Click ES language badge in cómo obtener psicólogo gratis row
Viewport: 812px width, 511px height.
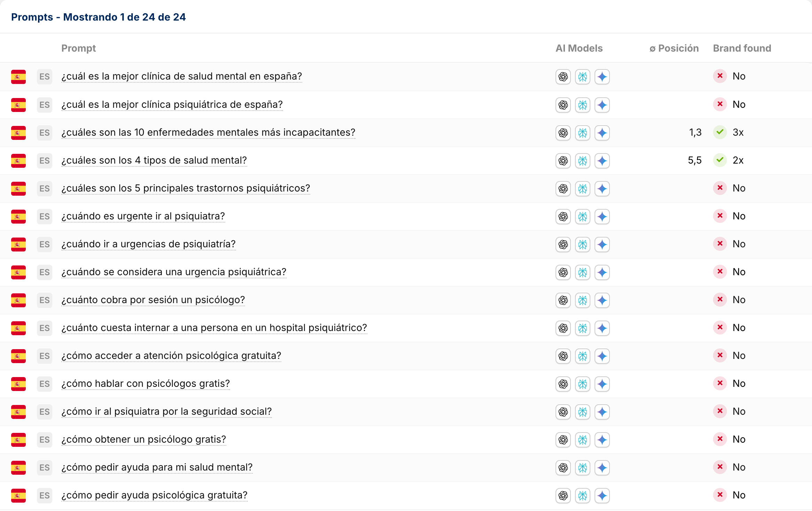click(44, 439)
